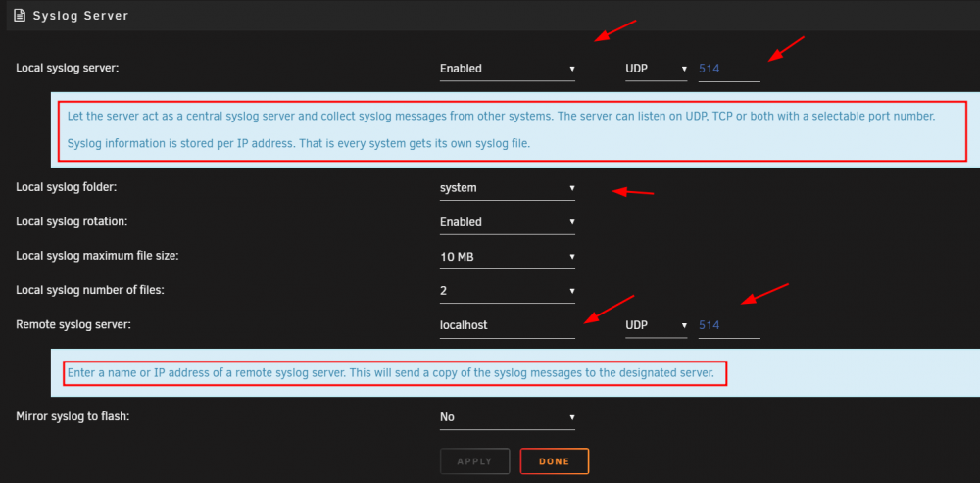The height and width of the screenshot is (483, 980).
Task: Click the Remote syslog server port 514 field
Action: pyautogui.click(x=729, y=325)
